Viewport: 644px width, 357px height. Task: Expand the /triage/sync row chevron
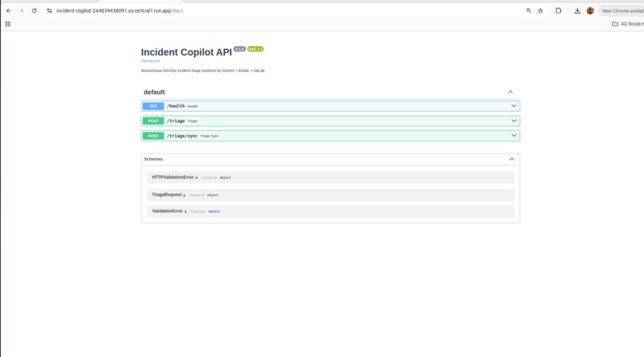point(514,136)
